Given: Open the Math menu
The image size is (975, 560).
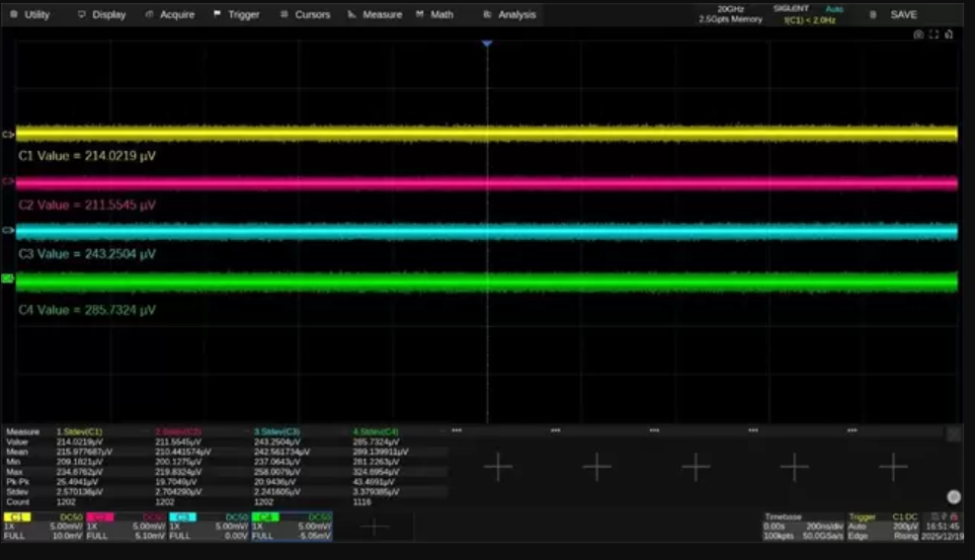Looking at the screenshot, I should (x=435, y=15).
